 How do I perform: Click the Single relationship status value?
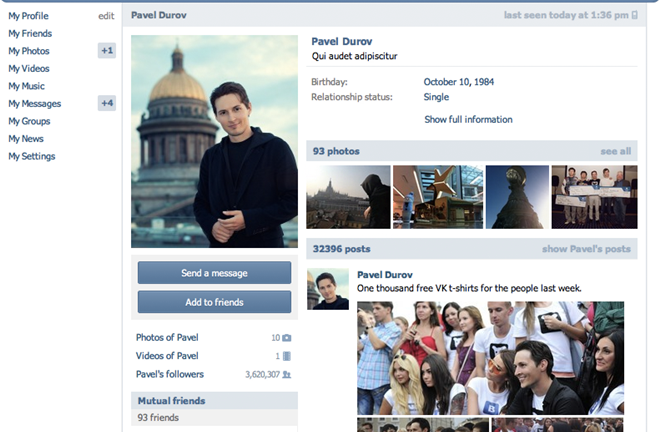point(436,97)
